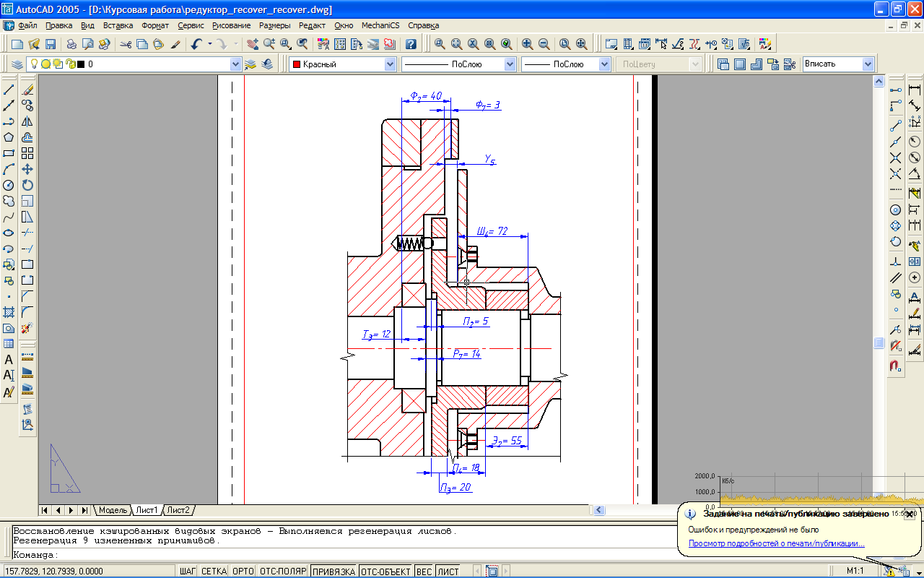Close the print notification balloon
Image resolution: width=924 pixels, height=578 pixels.
(x=909, y=514)
